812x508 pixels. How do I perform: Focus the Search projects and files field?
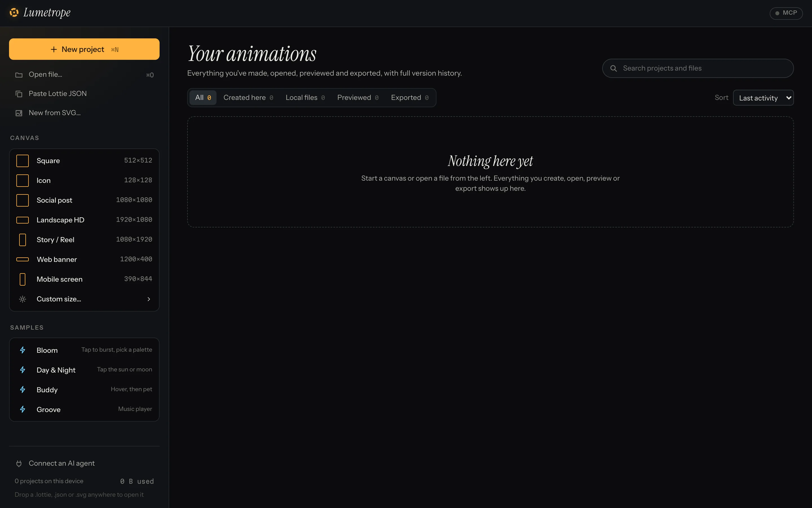(698, 68)
